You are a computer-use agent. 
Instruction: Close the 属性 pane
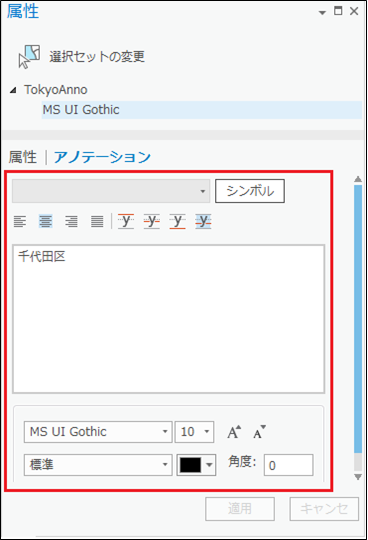click(x=354, y=11)
